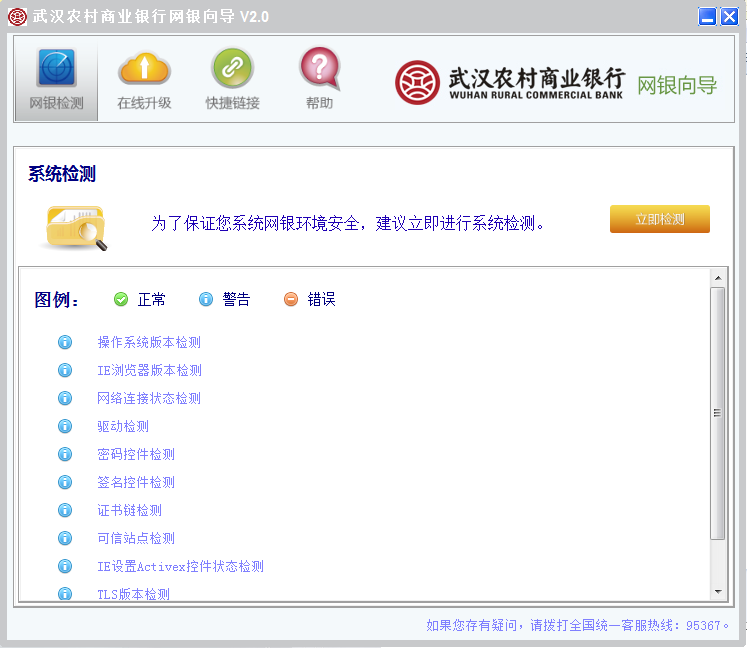The image size is (747, 648).
Task: Click the info icon beside 证书链检测
Action: (65, 510)
